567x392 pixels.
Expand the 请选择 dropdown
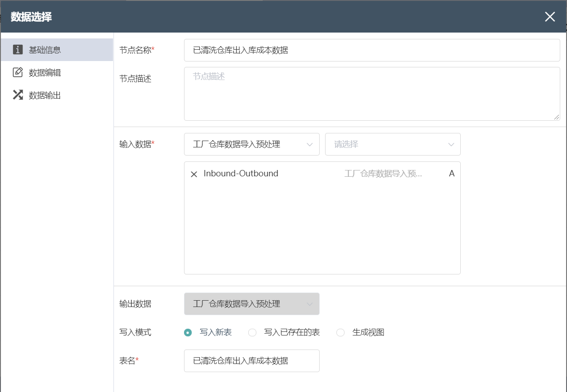[x=392, y=144]
